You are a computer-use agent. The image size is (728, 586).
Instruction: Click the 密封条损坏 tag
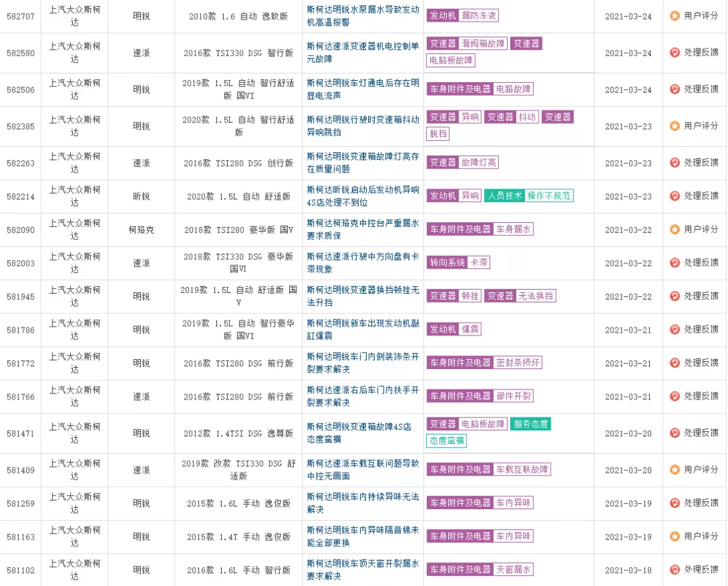pos(518,363)
